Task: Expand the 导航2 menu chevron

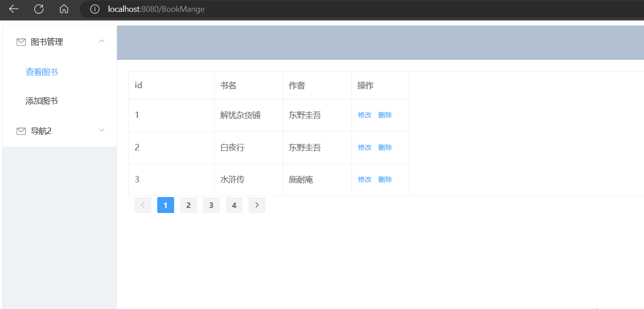Action: pyautogui.click(x=102, y=130)
